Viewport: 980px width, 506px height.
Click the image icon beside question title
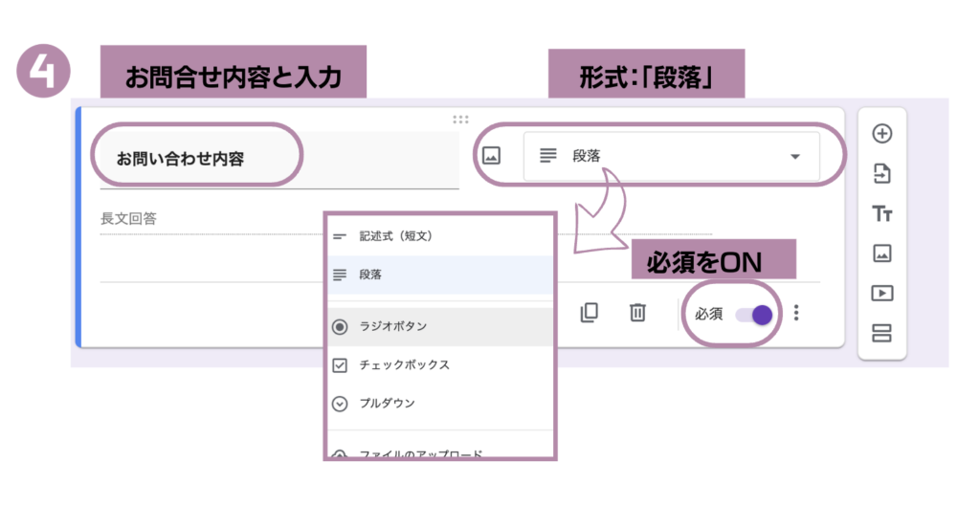[x=491, y=156]
